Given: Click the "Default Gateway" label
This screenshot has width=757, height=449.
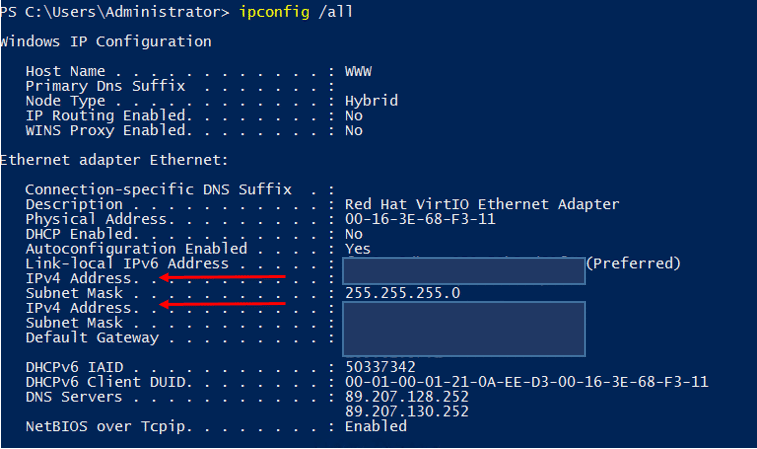Looking at the screenshot, I should (92, 337).
